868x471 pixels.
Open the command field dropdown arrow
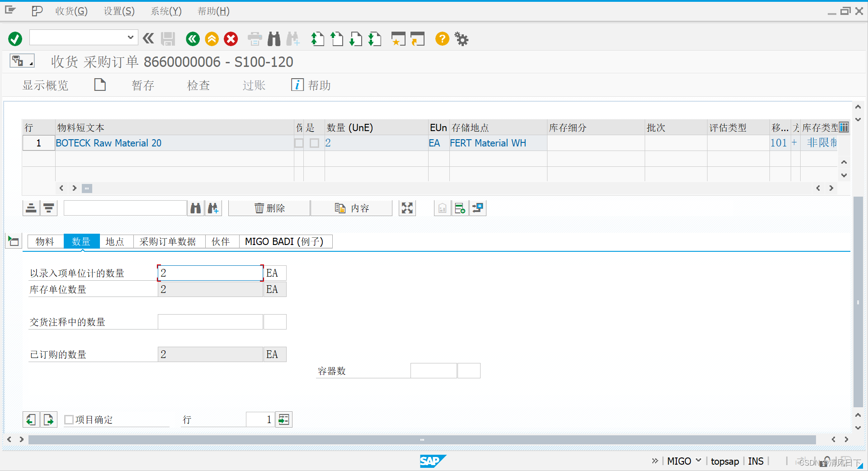(x=130, y=38)
